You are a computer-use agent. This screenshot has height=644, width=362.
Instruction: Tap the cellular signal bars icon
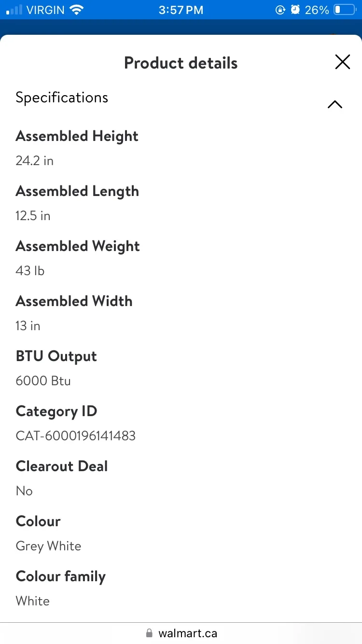coord(14,10)
